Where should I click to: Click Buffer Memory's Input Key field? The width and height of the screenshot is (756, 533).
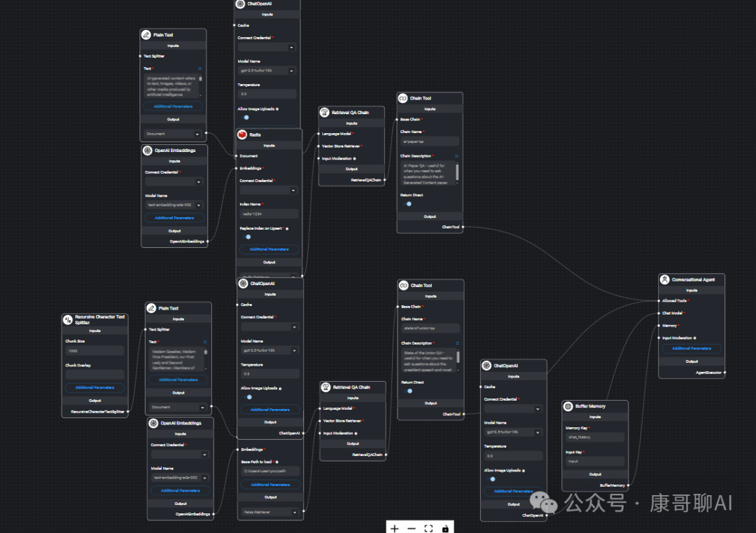point(595,461)
